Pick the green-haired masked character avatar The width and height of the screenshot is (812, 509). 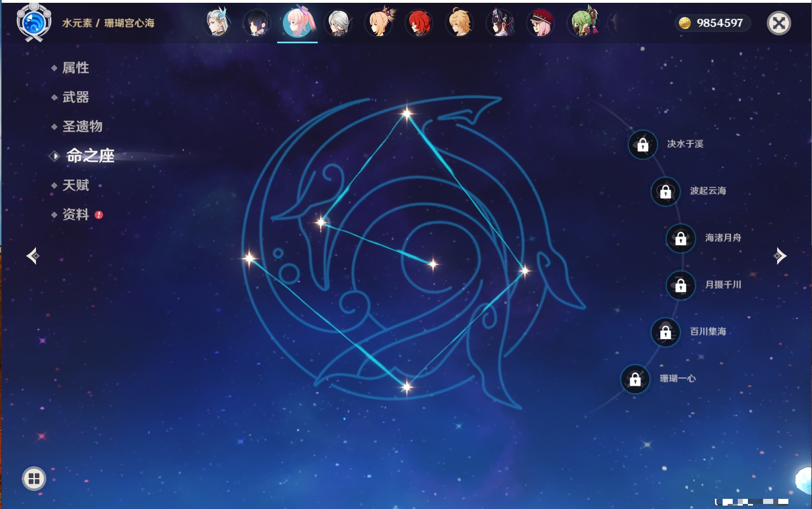583,22
